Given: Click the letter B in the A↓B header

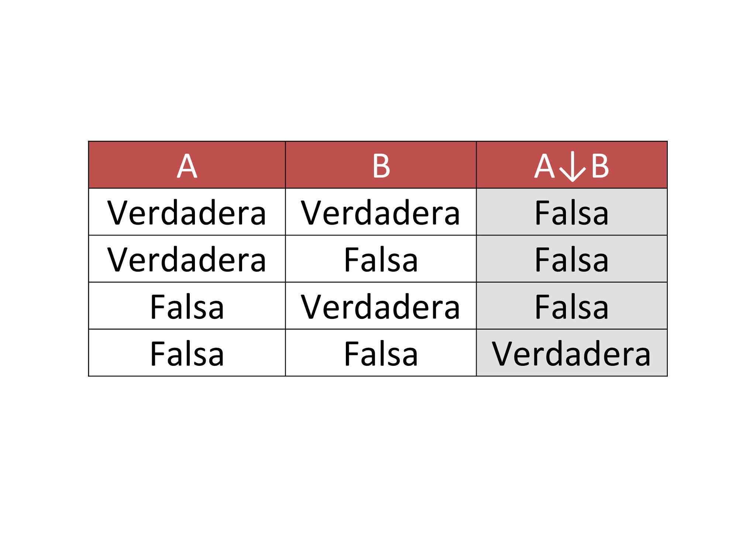Looking at the screenshot, I should pos(600,166).
